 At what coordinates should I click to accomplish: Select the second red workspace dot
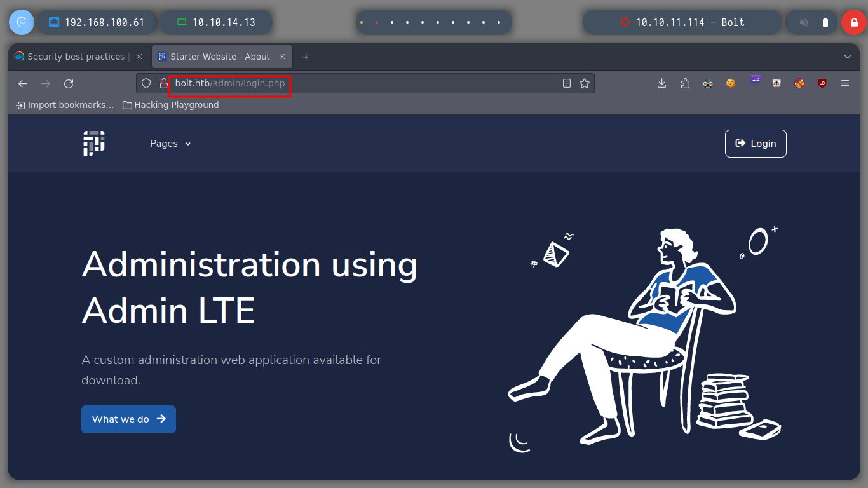[377, 22]
